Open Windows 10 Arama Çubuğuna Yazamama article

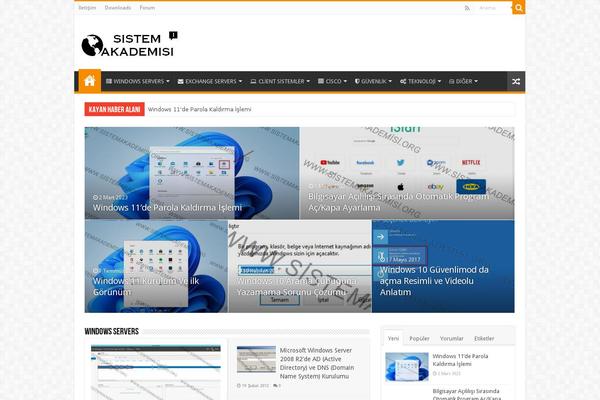tap(300, 266)
